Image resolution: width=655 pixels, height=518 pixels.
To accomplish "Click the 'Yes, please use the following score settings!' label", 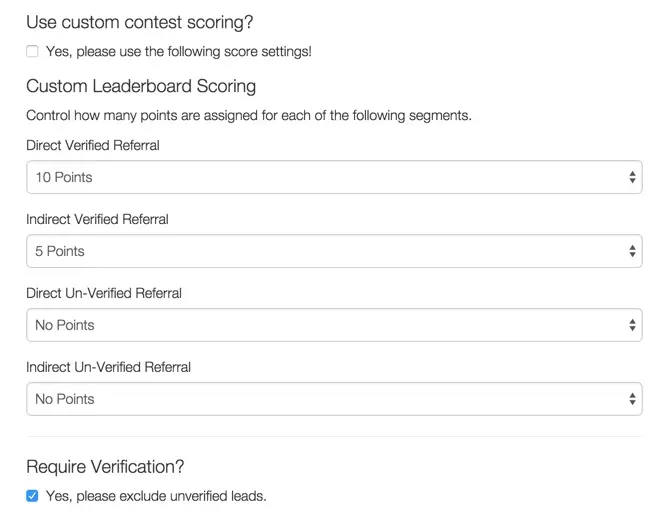I will [179, 51].
